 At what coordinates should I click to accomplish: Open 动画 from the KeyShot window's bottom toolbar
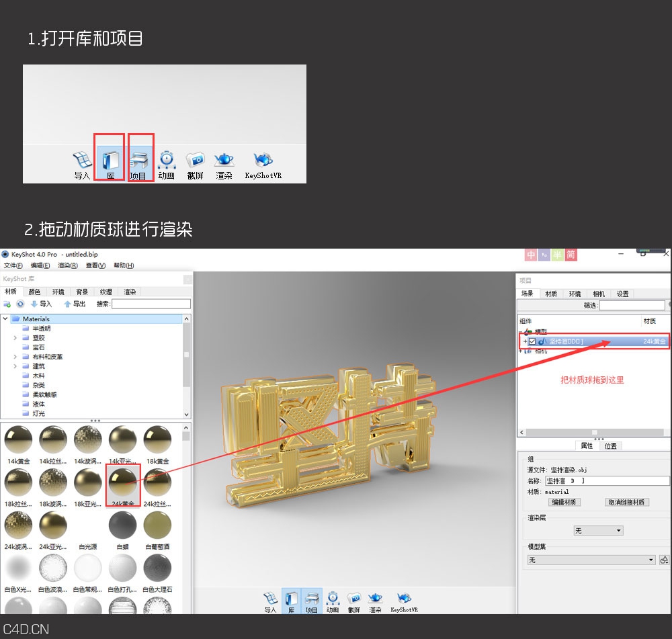pos(333,602)
